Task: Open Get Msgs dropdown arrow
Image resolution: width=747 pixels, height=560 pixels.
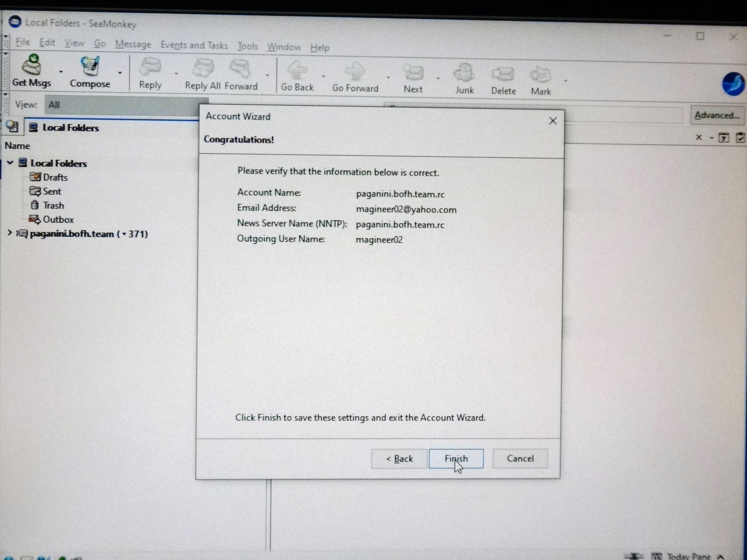Action: click(61, 71)
